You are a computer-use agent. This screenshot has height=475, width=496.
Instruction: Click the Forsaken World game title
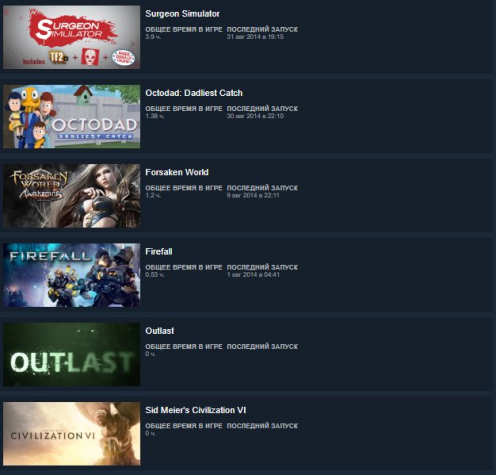coord(177,172)
